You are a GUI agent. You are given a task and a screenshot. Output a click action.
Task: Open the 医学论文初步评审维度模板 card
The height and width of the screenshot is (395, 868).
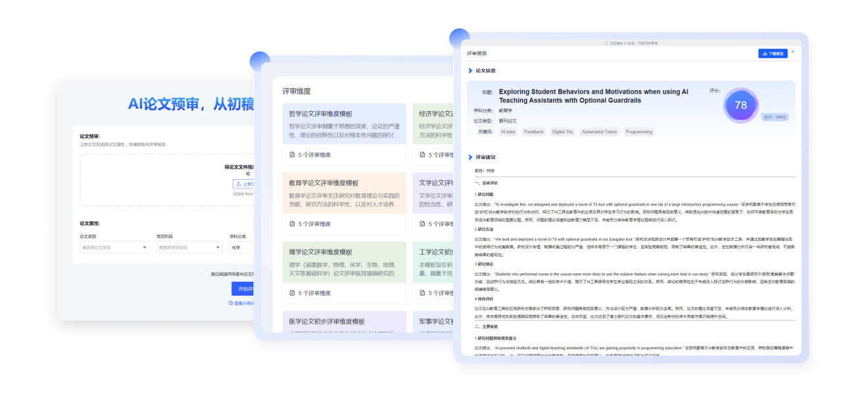344,321
